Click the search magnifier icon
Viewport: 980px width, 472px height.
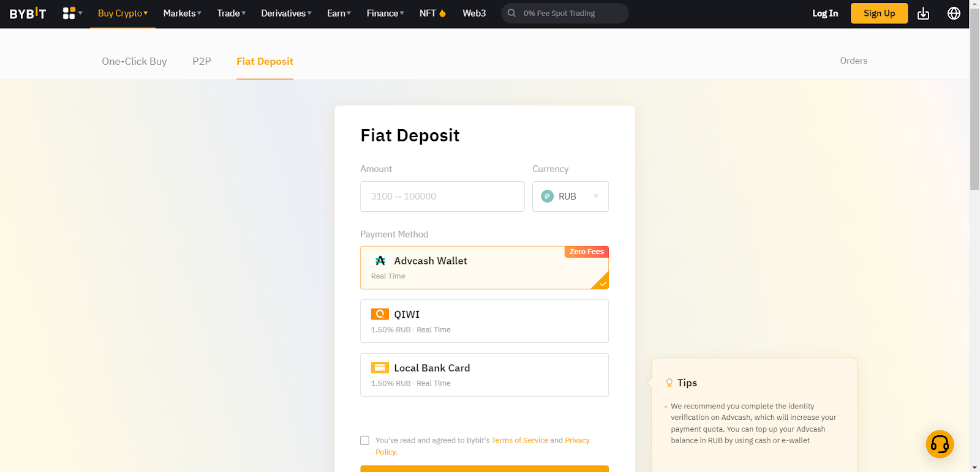[511, 13]
